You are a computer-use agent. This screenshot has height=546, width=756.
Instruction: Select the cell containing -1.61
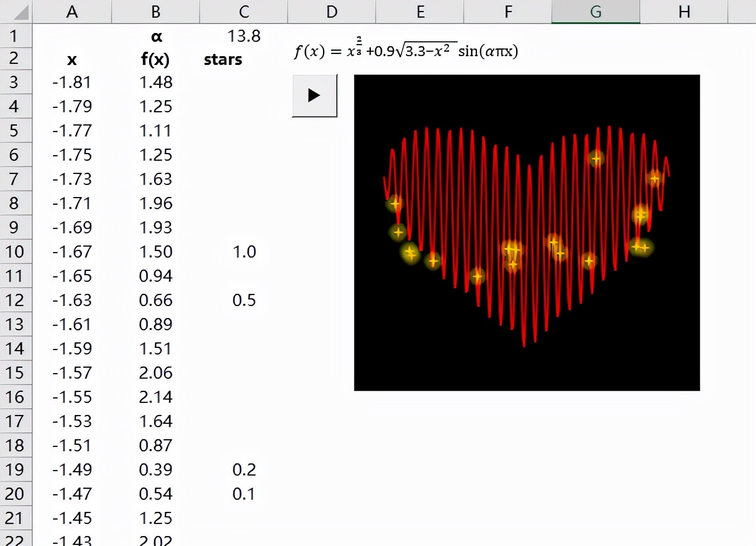click(72, 324)
